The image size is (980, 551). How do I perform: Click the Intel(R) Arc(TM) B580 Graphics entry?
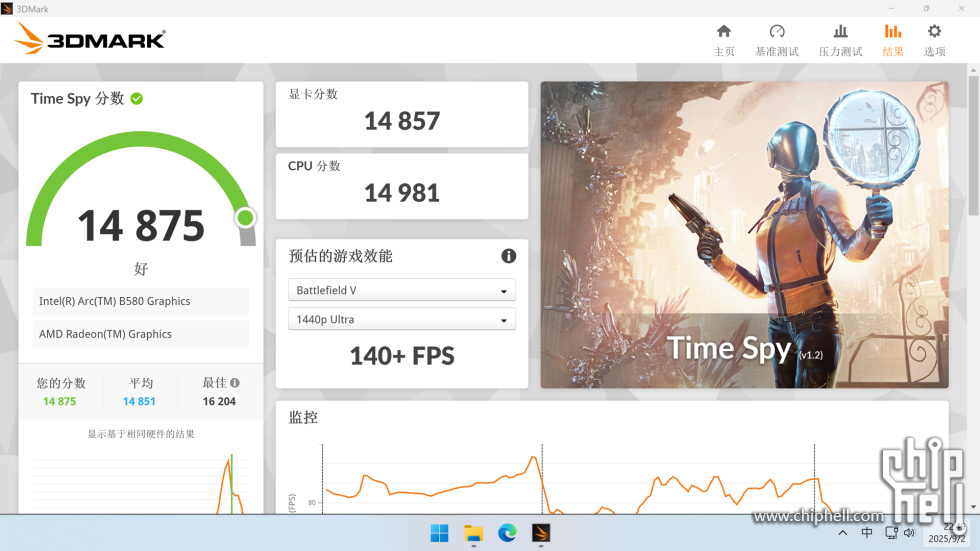(x=141, y=301)
